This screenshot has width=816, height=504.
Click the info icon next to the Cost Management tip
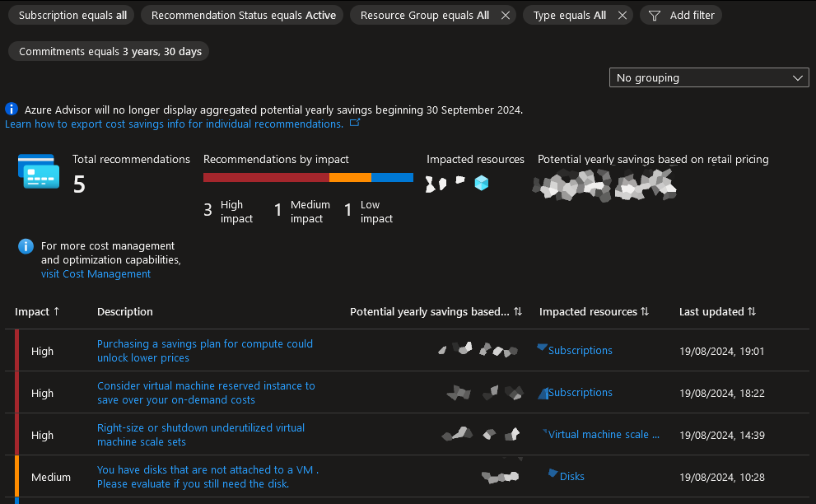pos(25,246)
